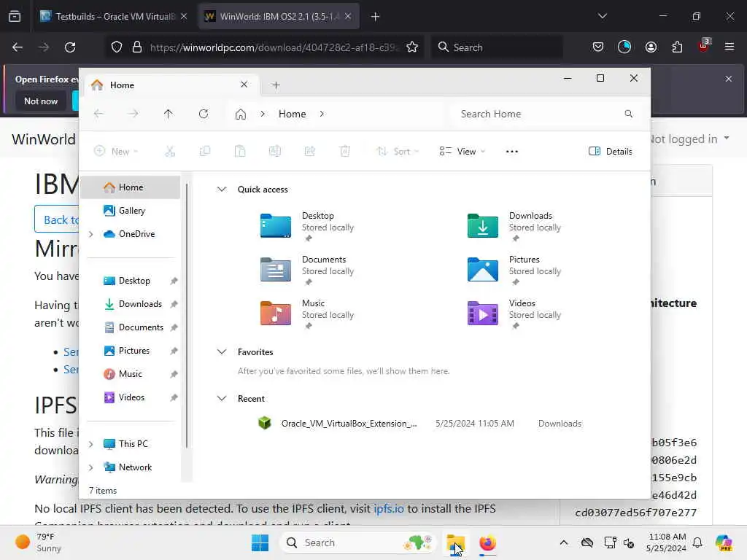Viewport: 747px width, 560px height.
Task: Open the Documents folder in Quick access
Action: [308, 270]
